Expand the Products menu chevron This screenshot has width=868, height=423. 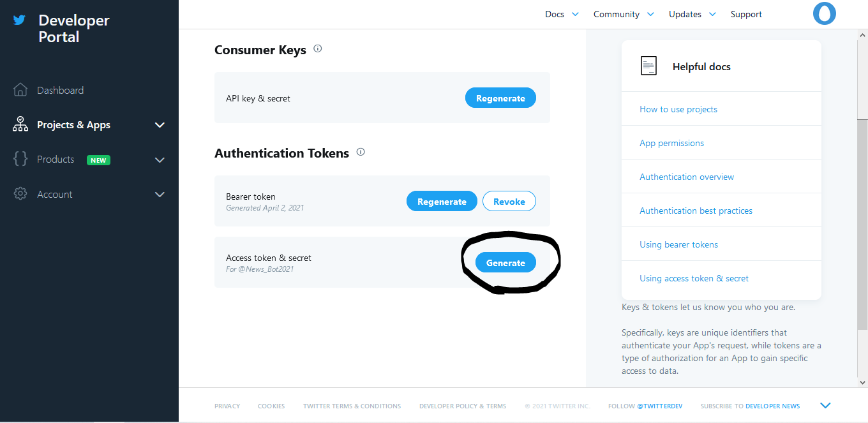(160, 160)
